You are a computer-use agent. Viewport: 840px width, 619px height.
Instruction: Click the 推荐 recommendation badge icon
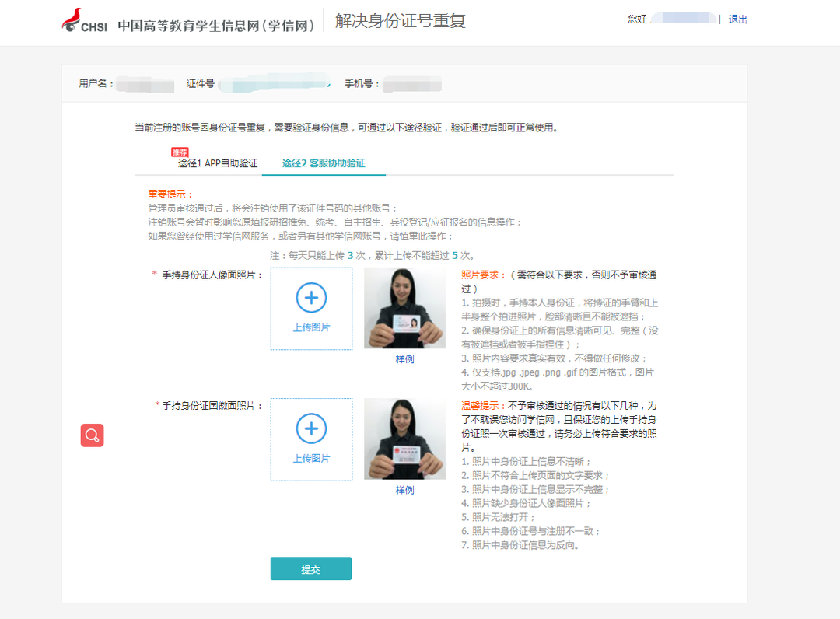[x=180, y=151]
